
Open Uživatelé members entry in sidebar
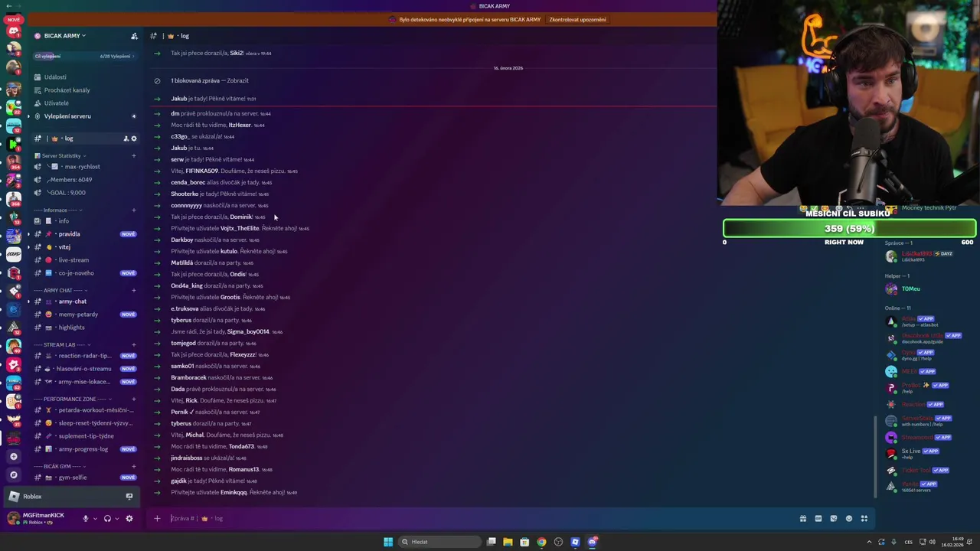tap(57, 103)
